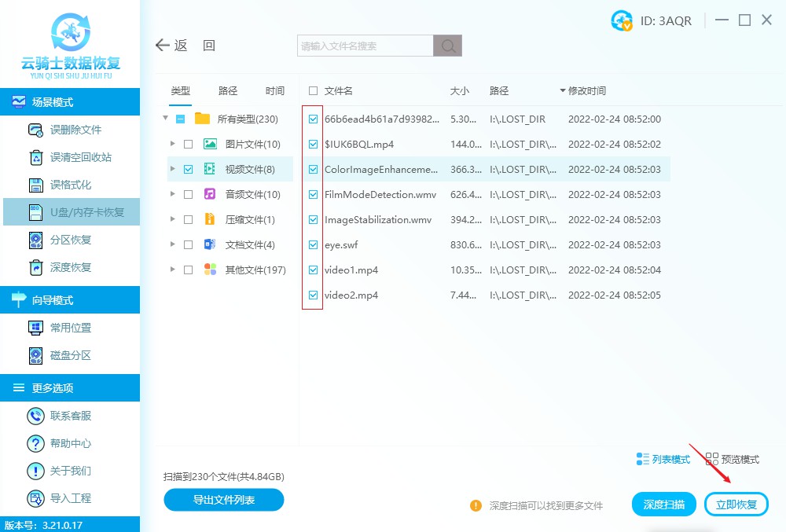Click the 磁盘分区 disk icon
The image size is (786, 532).
35,356
